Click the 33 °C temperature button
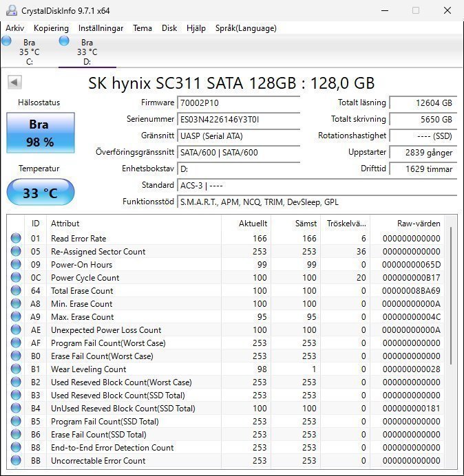 click(x=41, y=193)
